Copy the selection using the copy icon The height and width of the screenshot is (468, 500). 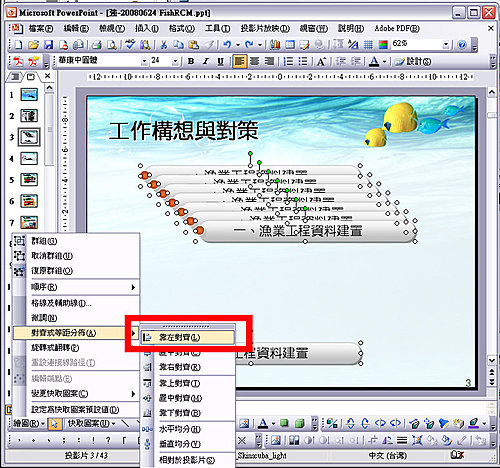coord(179,45)
